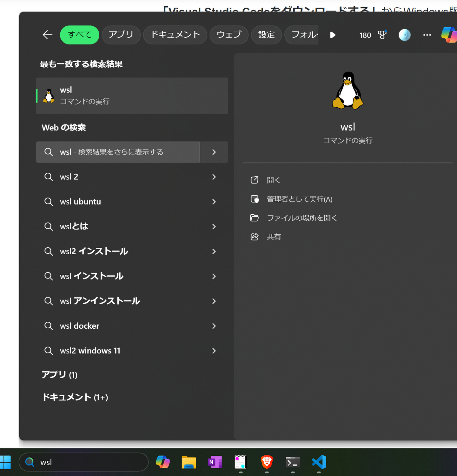Focus the taskbar search box containing wsl
The height and width of the screenshot is (476, 457).
click(83, 462)
